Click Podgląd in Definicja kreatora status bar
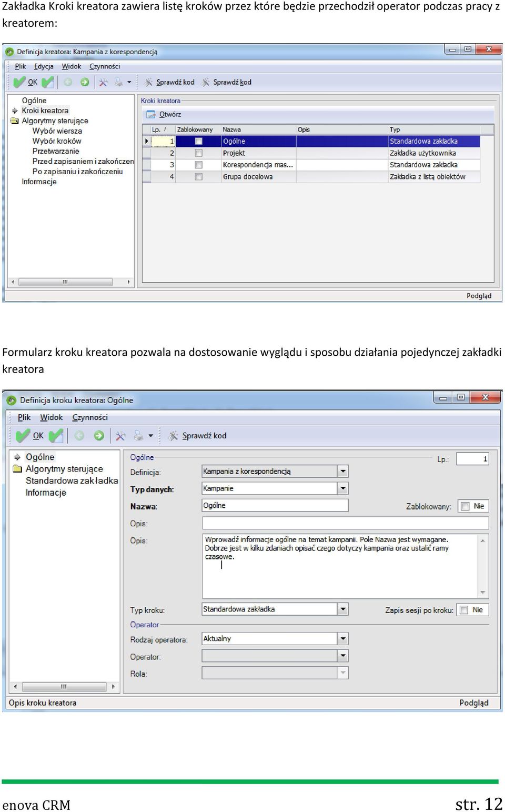Screen dimensions: 505x812 click(479, 296)
